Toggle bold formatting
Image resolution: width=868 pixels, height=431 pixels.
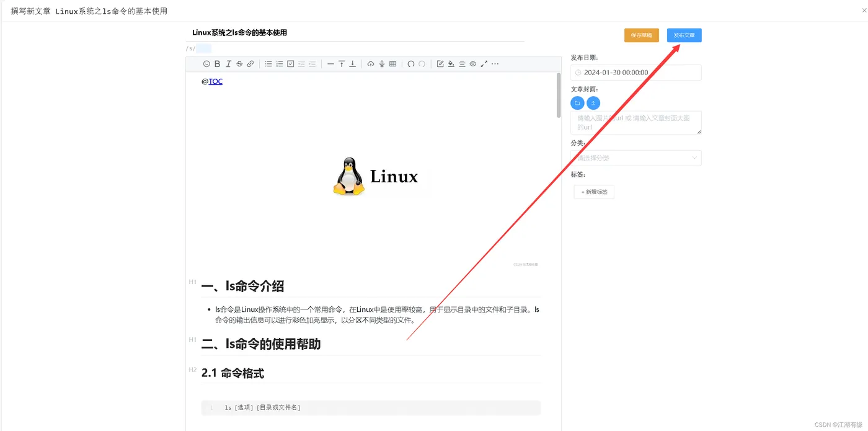pyautogui.click(x=218, y=64)
